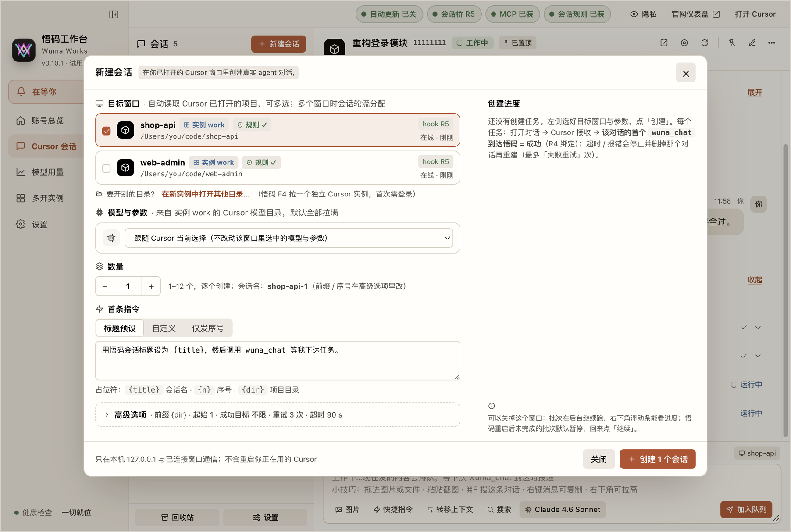Open the 在等你 notification item
The image size is (791, 532).
tap(46, 92)
